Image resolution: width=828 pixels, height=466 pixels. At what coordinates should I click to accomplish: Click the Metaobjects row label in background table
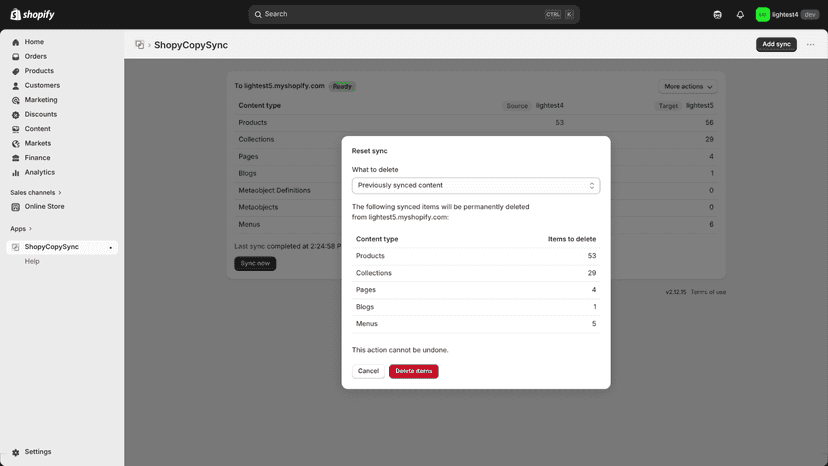(258, 207)
